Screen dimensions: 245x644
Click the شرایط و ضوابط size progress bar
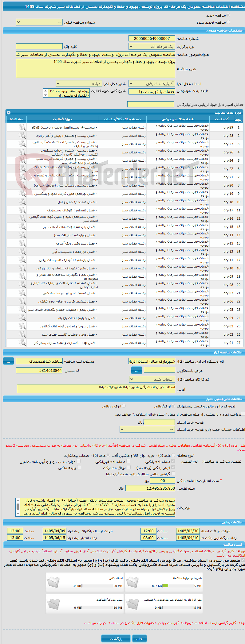[x=178, y=586]
